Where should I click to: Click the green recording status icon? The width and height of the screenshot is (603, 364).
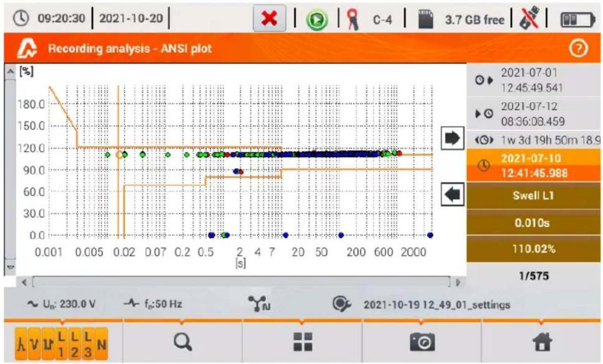point(316,20)
